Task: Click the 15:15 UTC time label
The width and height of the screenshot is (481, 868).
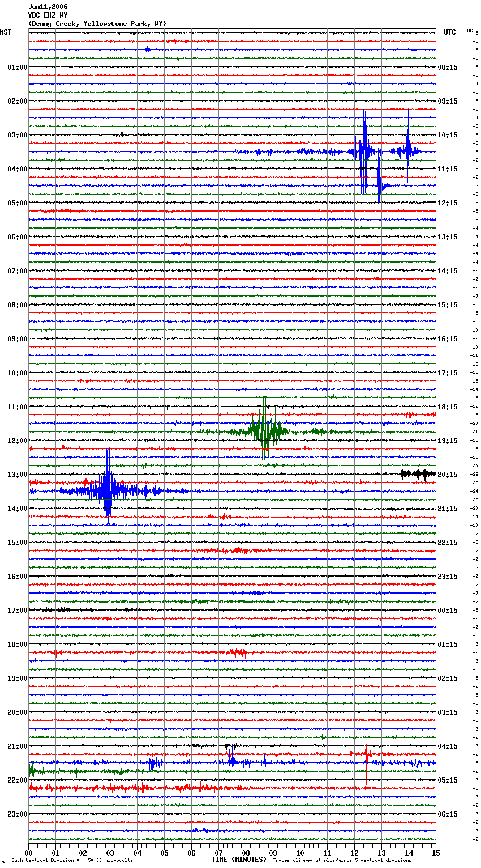Action: 448,305
